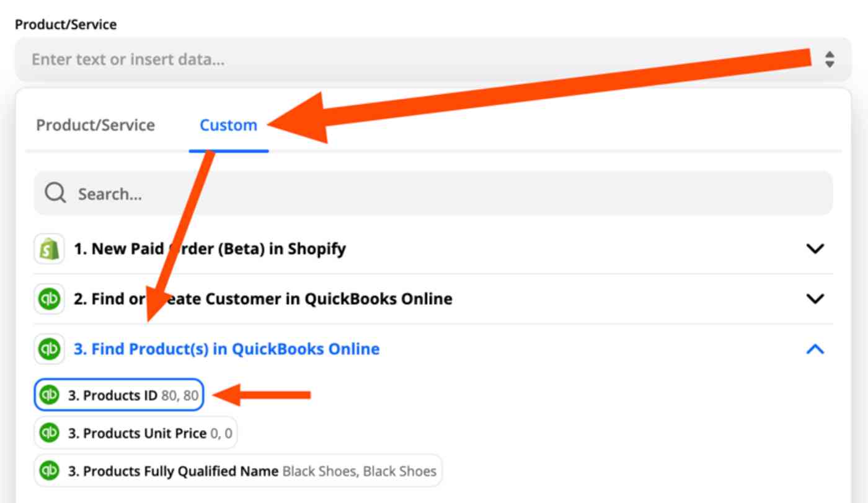
Task: Click QuickBooks icon beside Find Product(s) step
Action: tap(49, 349)
